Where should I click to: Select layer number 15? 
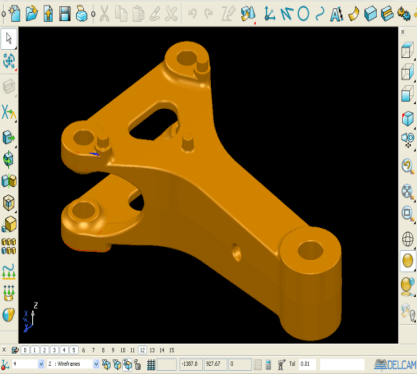tap(172, 350)
